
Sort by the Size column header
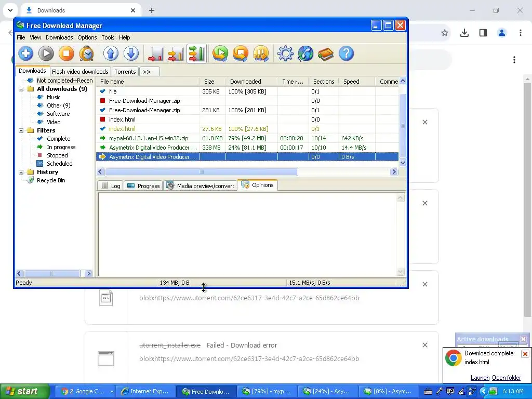[x=212, y=82]
